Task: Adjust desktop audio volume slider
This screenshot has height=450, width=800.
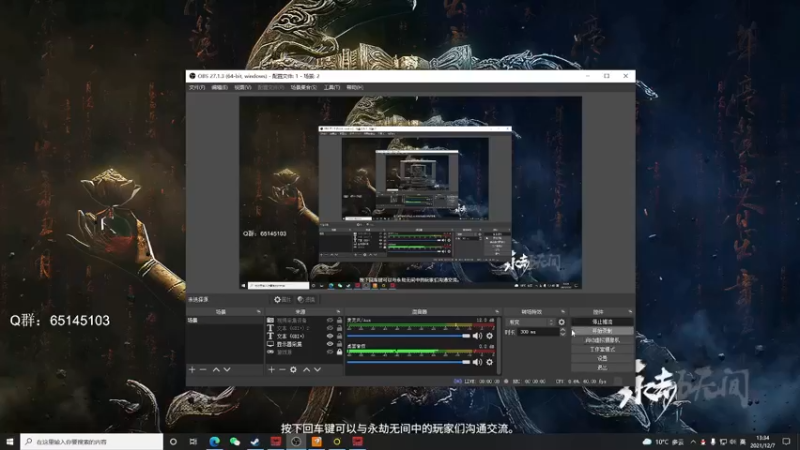Action: [x=409, y=362]
